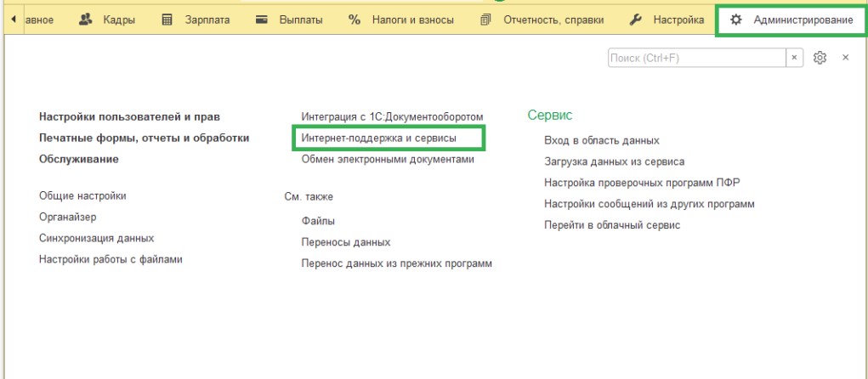Click the Настройка wrench icon
This screenshot has height=379, width=868.
point(635,19)
